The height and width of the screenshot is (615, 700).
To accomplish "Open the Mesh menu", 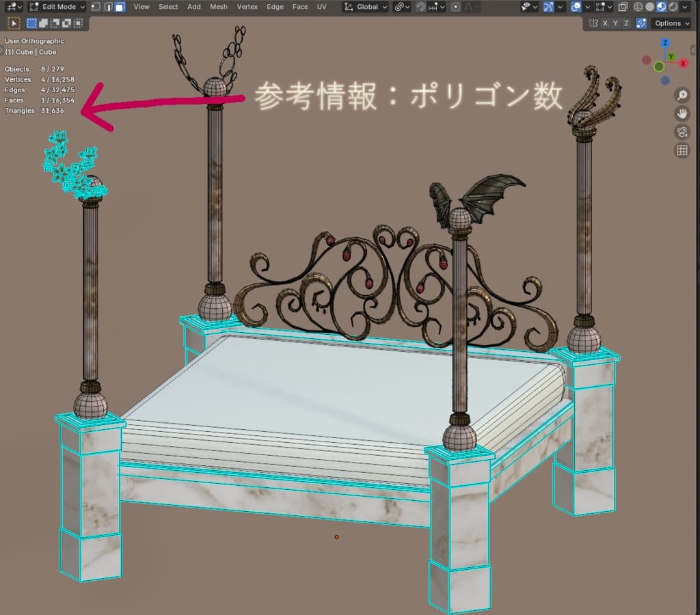I will 219,6.
